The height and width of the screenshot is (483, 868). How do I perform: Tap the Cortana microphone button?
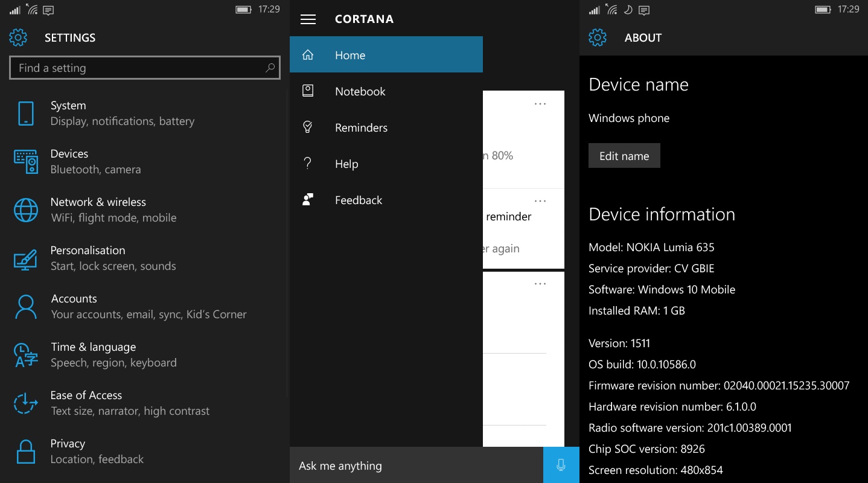tap(561, 465)
